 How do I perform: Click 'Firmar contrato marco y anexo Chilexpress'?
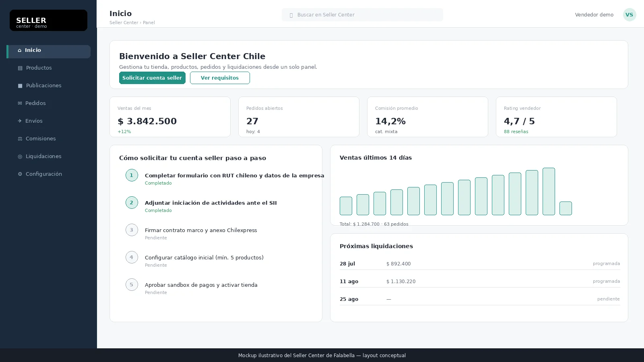(x=201, y=230)
